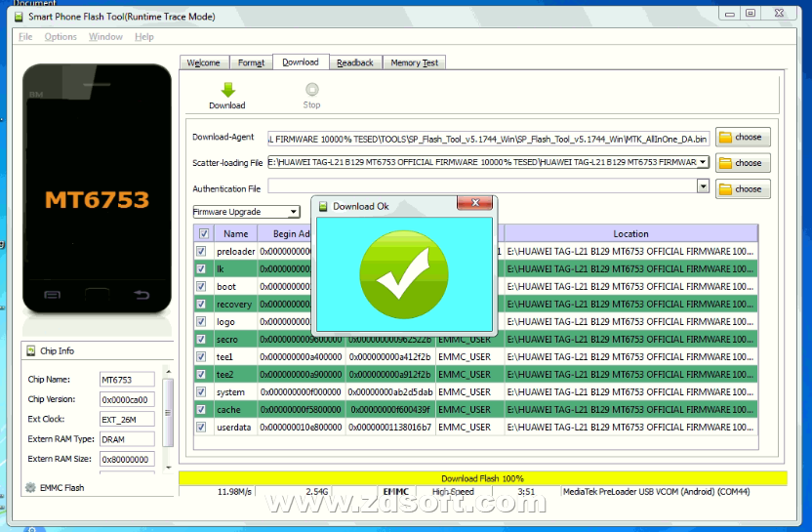Open the Options menu

(x=61, y=37)
